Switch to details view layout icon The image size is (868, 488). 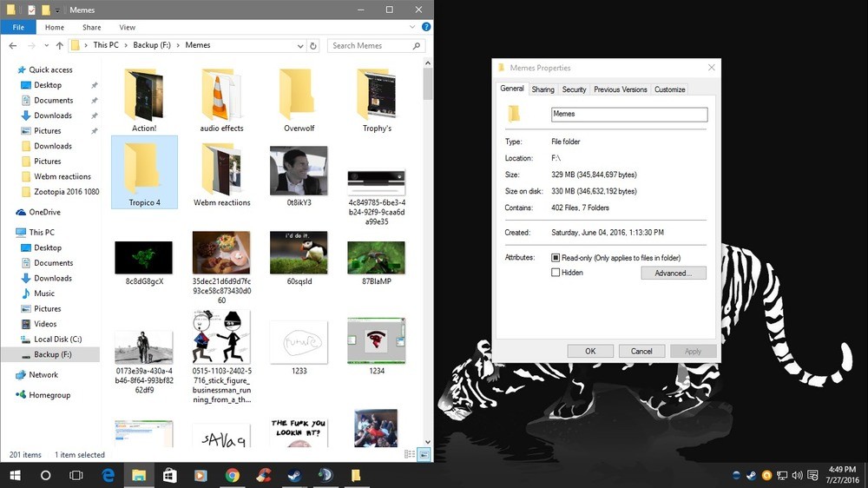(410, 454)
